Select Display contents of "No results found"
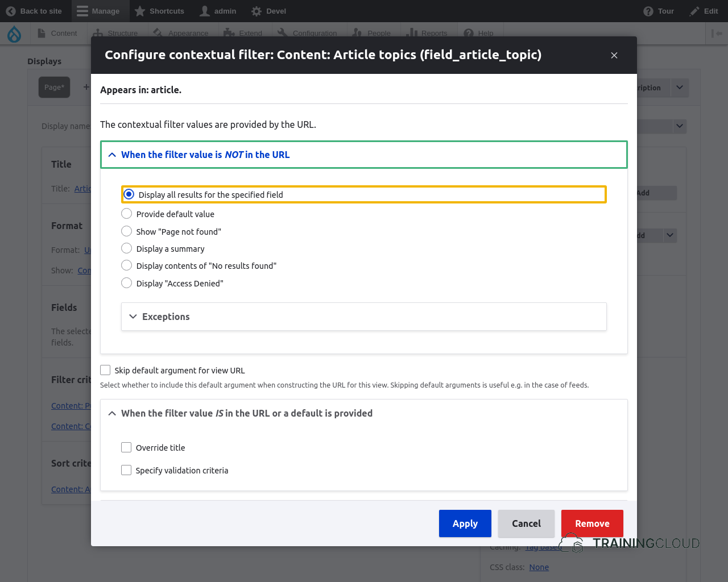The height and width of the screenshot is (582, 728). click(x=127, y=265)
